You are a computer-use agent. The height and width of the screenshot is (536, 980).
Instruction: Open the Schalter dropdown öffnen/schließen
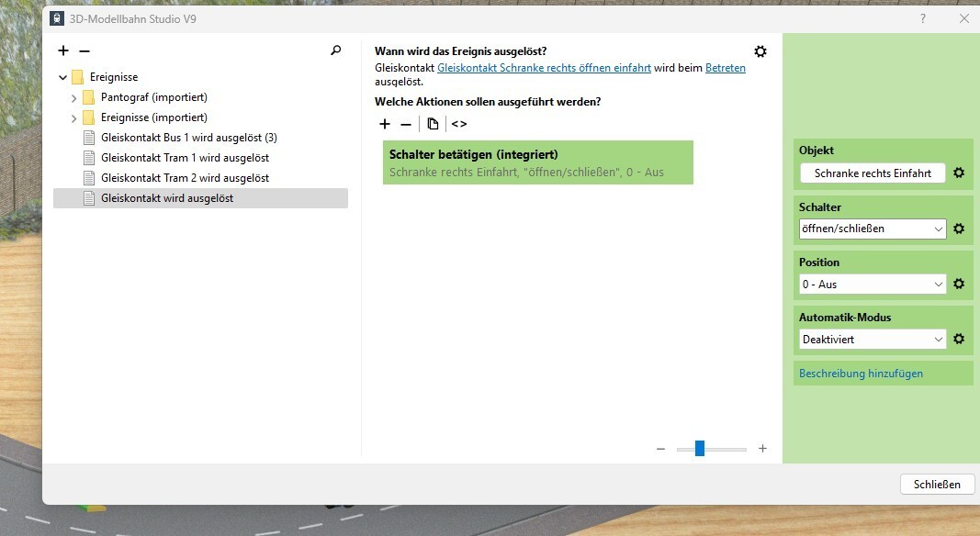click(873, 229)
